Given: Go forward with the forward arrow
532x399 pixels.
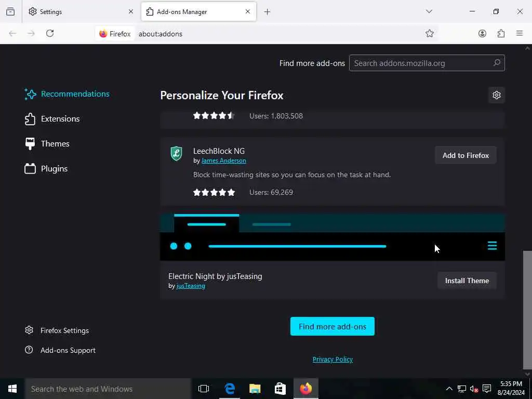Looking at the screenshot, I should point(31,33).
